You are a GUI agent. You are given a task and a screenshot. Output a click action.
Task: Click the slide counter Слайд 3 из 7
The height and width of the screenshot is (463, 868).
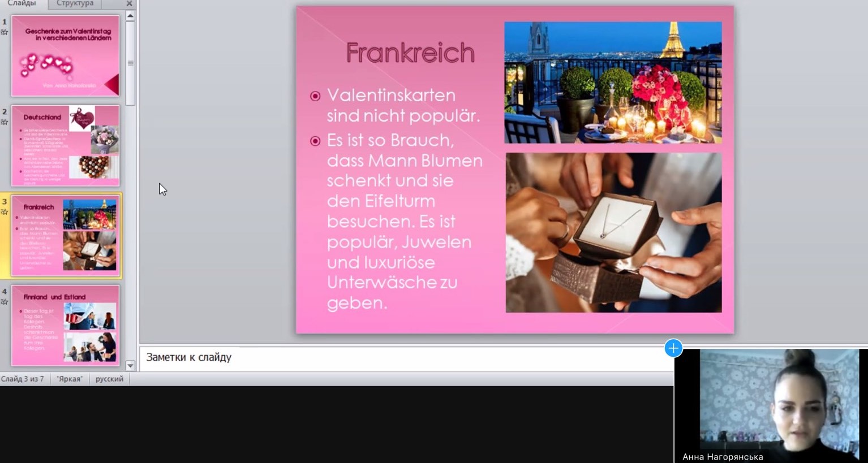23,379
